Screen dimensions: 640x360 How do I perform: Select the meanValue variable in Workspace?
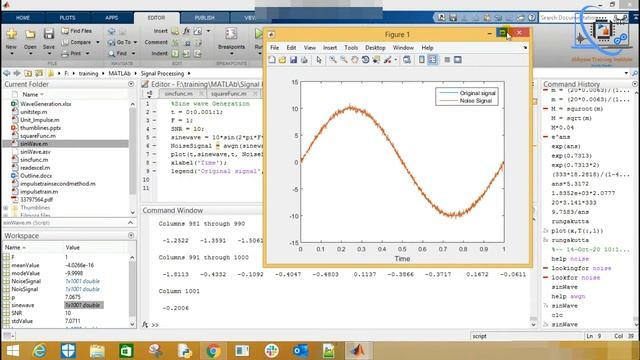[x=25, y=265]
